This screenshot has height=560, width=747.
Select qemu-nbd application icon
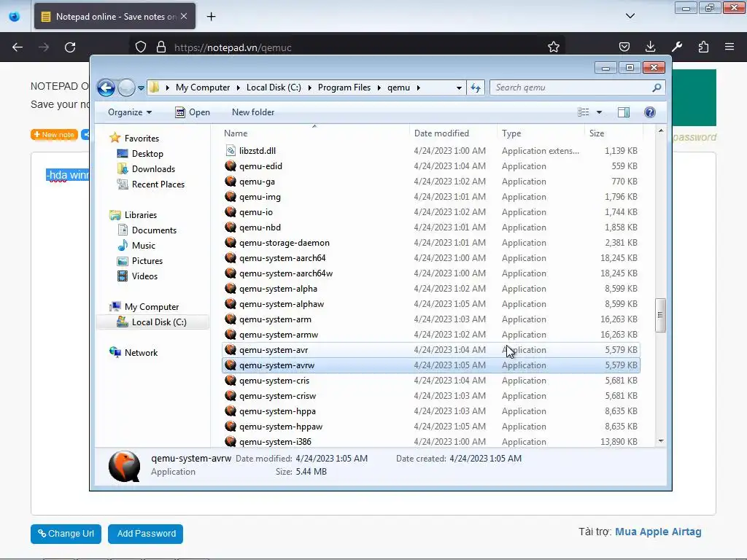coord(231,227)
